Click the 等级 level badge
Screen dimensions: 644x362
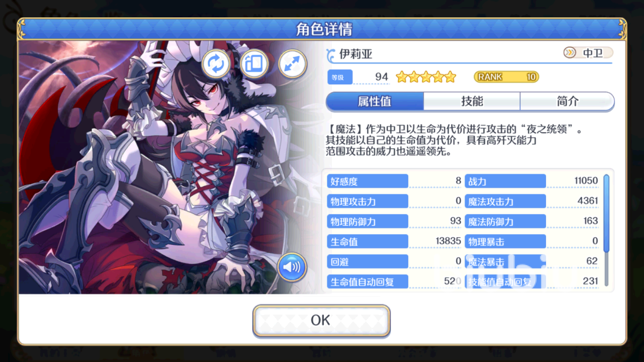[340, 77]
